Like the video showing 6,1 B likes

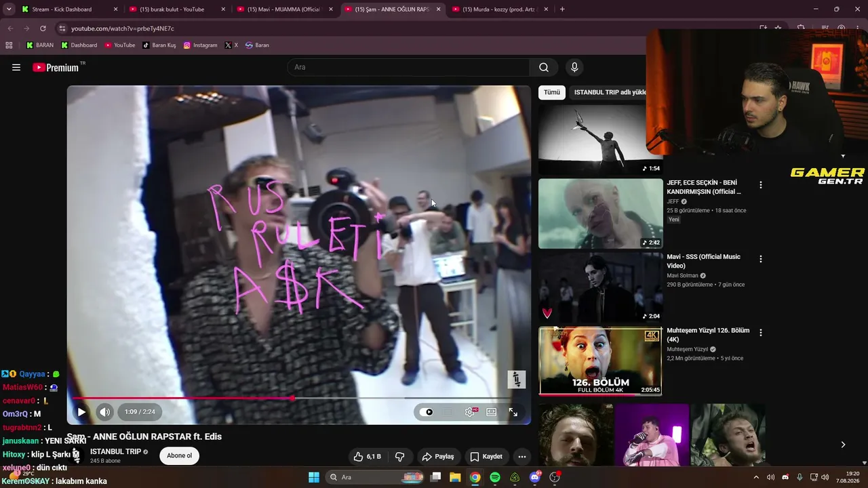coord(366,456)
